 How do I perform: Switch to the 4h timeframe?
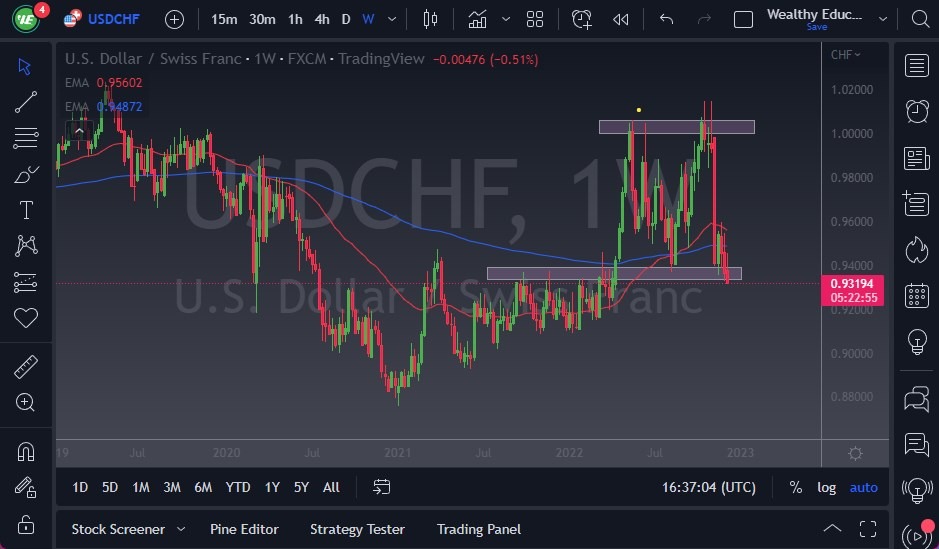click(322, 19)
